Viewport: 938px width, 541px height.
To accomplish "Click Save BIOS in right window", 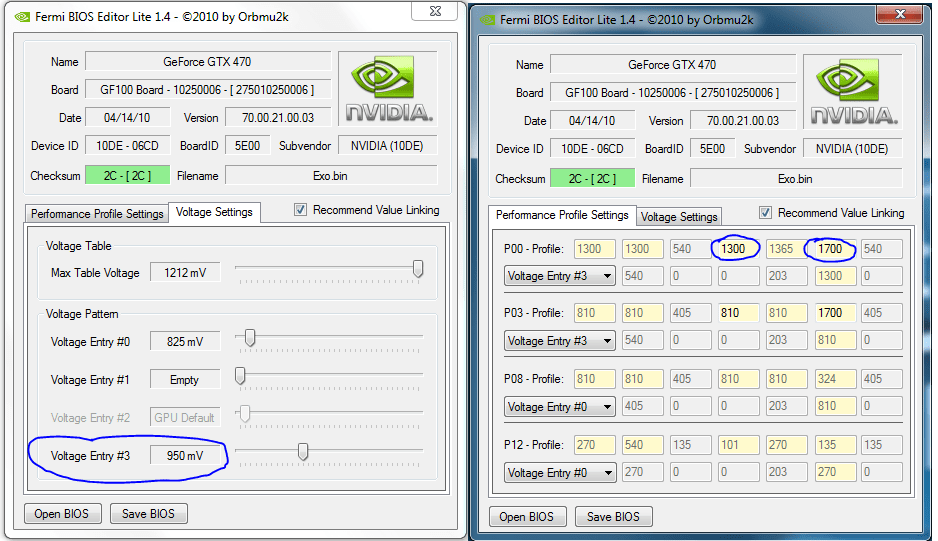I will tap(613, 517).
